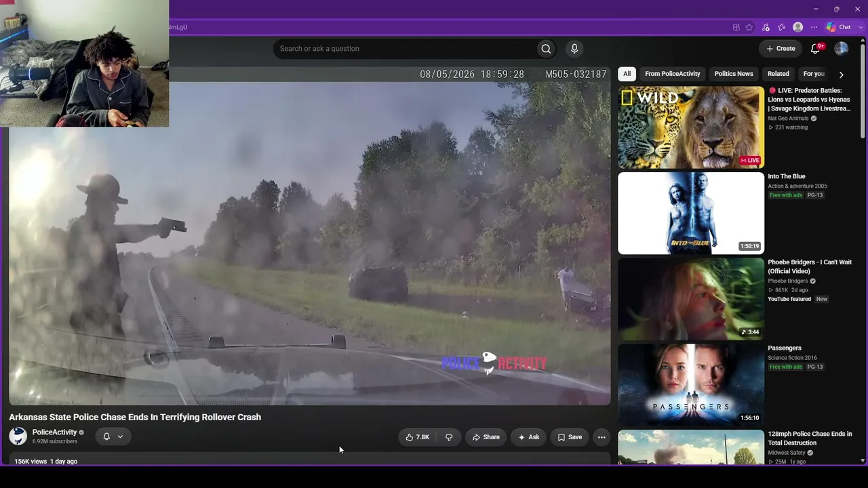Screen dimensions: 868x488
Task: Select the Politics News filter chip
Action: pyautogui.click(x=734, y=74)
